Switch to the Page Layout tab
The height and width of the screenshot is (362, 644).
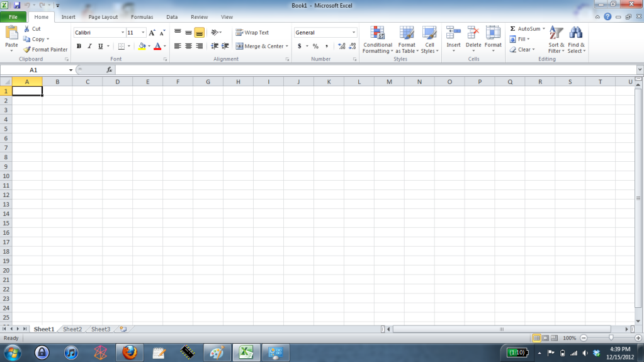pos(103,17)
